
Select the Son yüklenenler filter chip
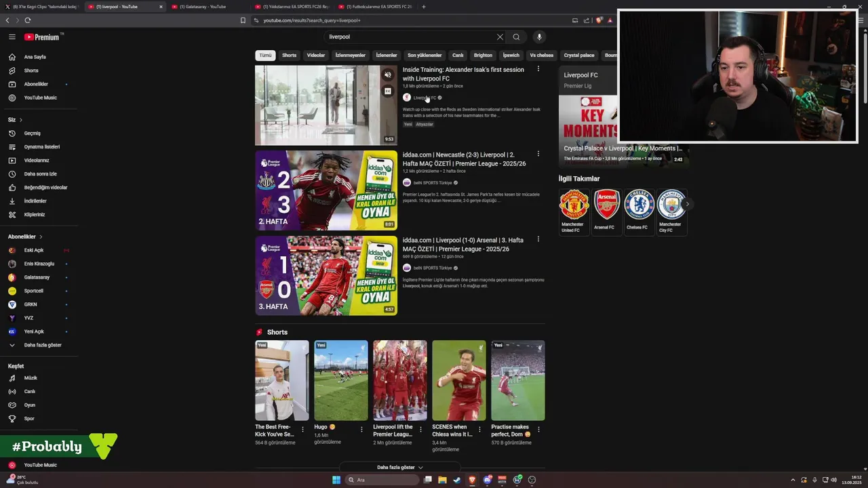click(x=425, y=56)
